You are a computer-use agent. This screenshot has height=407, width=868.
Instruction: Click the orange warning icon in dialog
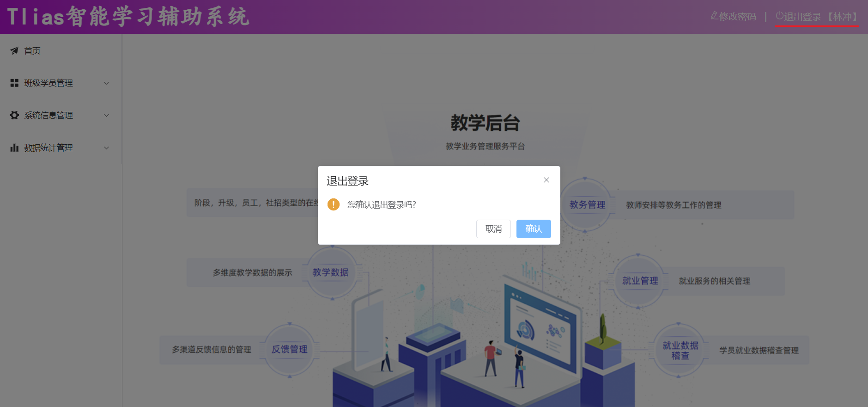pyautogui.click(x=334, y=204)
